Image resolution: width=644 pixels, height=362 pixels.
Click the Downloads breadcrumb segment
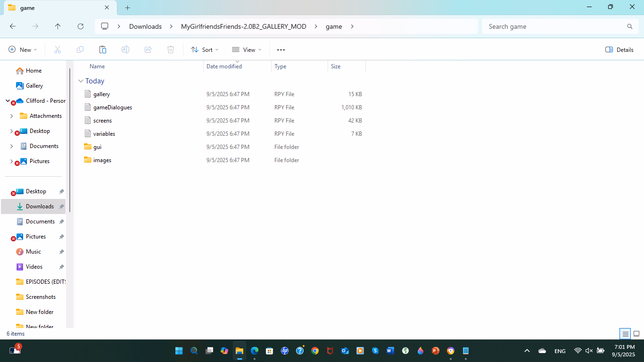click(x=145, y=26)
